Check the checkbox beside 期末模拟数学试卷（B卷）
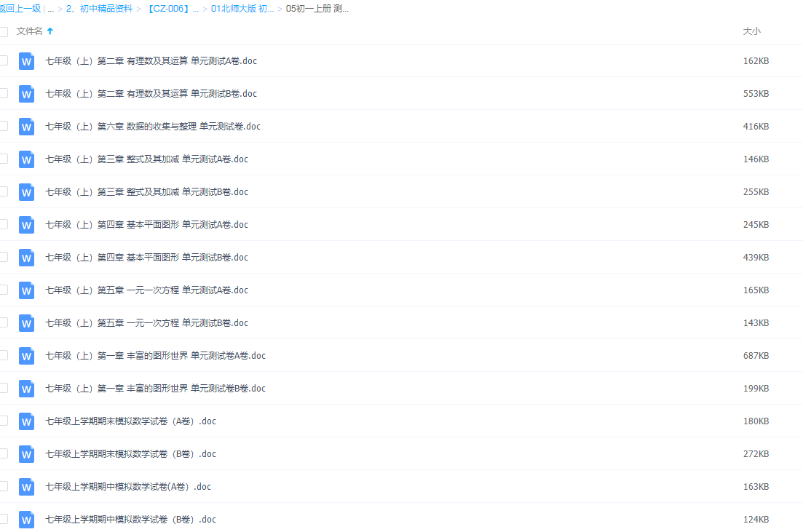Viewport: 803px width, 532px height. click(4, 453)
